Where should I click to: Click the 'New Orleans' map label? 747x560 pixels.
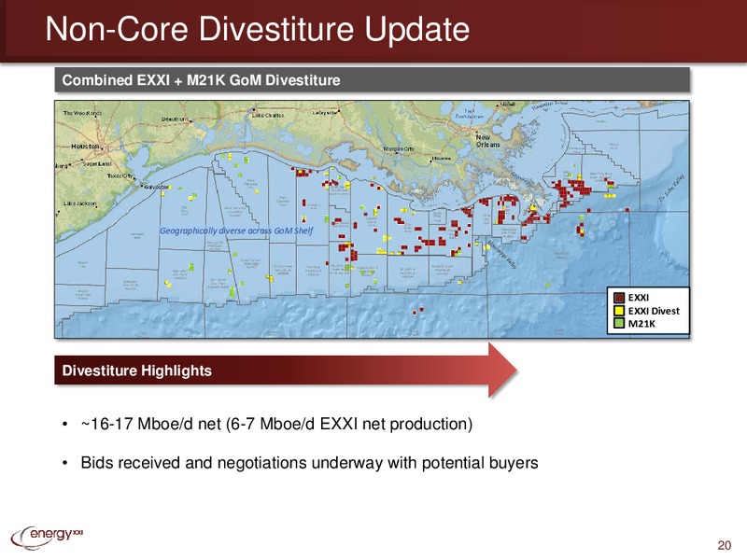[487, 141]
